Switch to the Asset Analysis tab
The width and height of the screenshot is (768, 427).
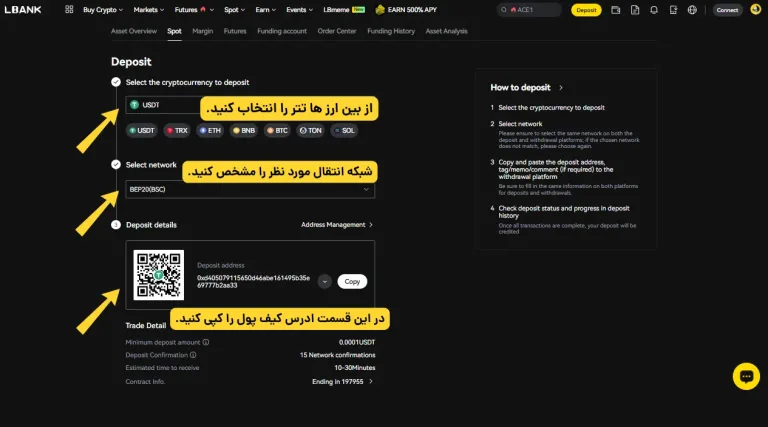pyautogui.click(x=446, y=31)
